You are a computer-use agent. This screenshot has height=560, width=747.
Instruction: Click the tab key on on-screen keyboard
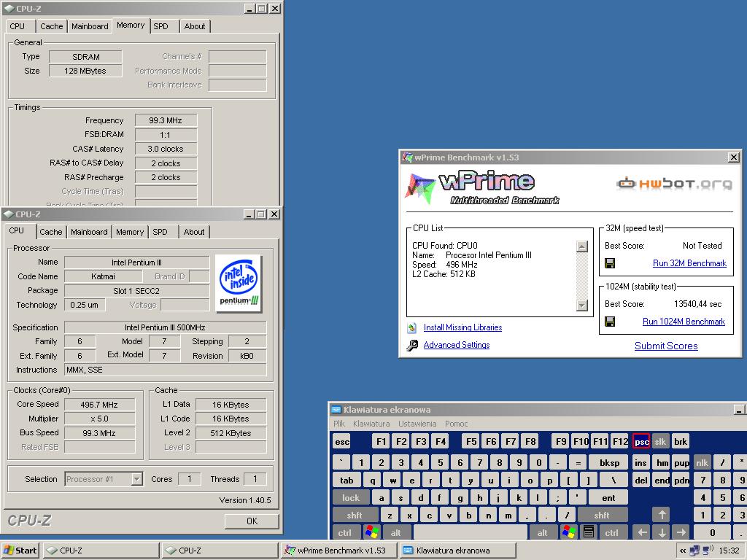click(x=347, y=480)
